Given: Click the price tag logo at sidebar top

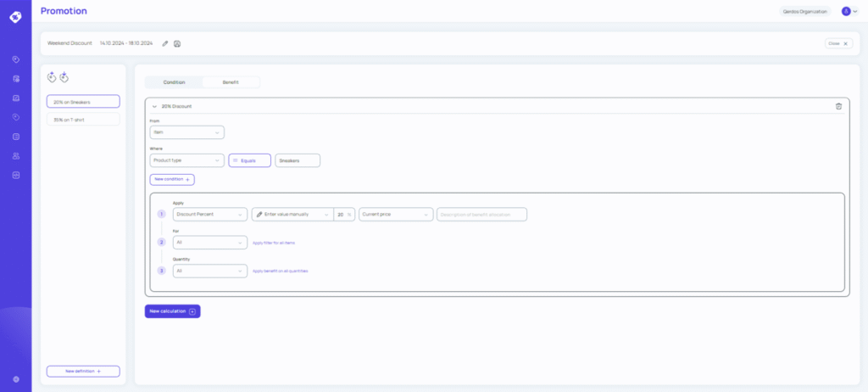Looking at the screenshot, I should [16, 16].
